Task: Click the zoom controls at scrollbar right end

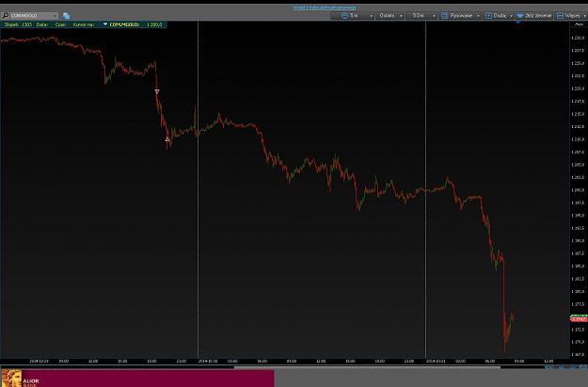Action: tap(565, 367)
